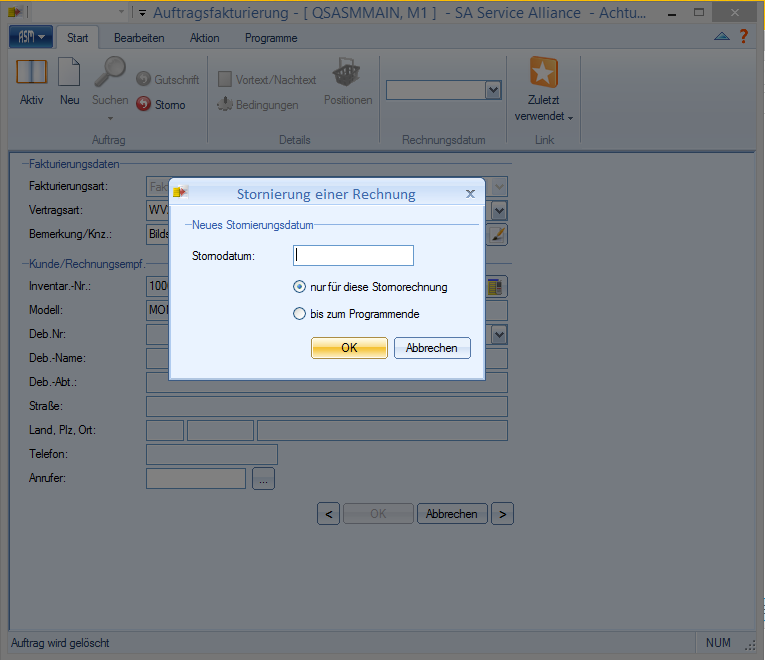765x660 pixels.
Task: Open help with the question mark icon
Action: [x=744, y=36]
